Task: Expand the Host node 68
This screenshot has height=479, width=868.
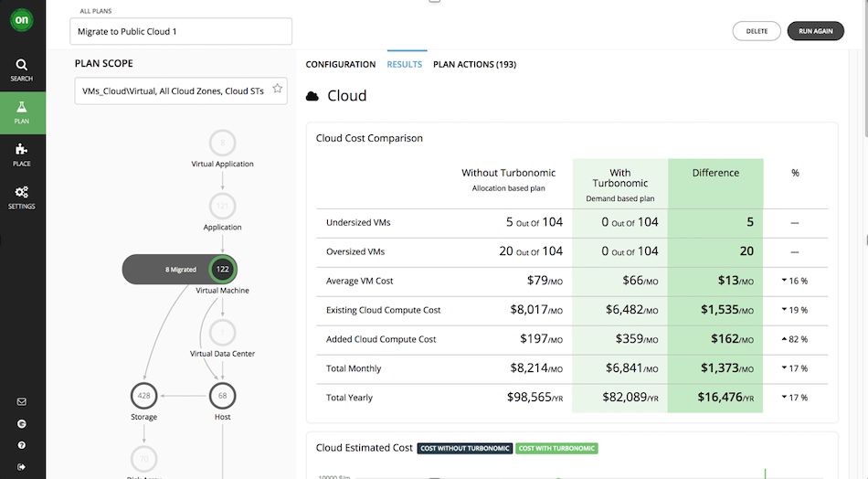Action: (222, 396)
